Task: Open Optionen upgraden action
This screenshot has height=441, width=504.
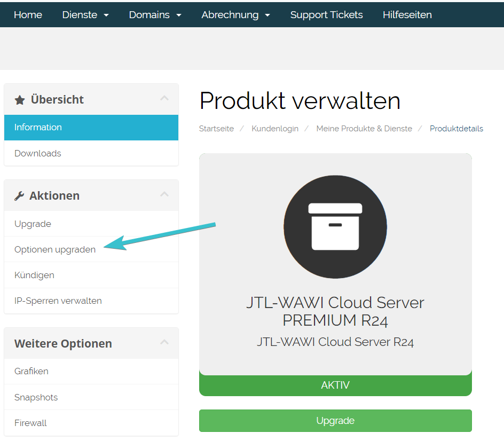Action: 91,249
